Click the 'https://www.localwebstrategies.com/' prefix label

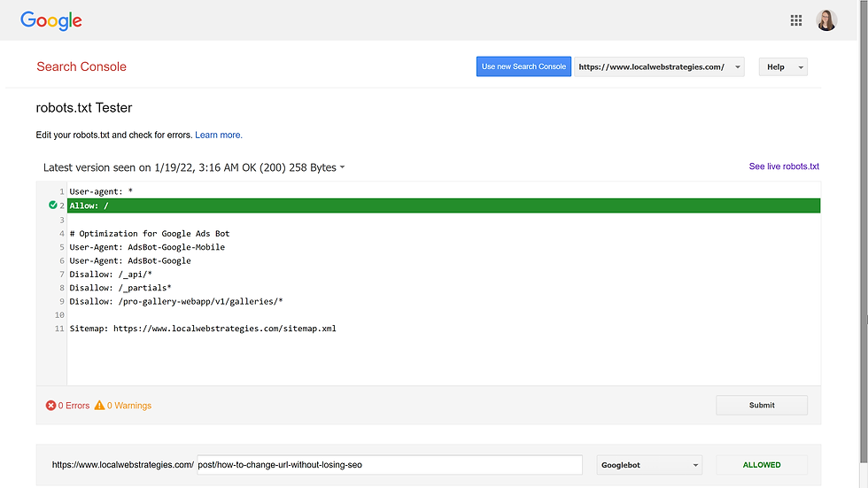point(123,465)
